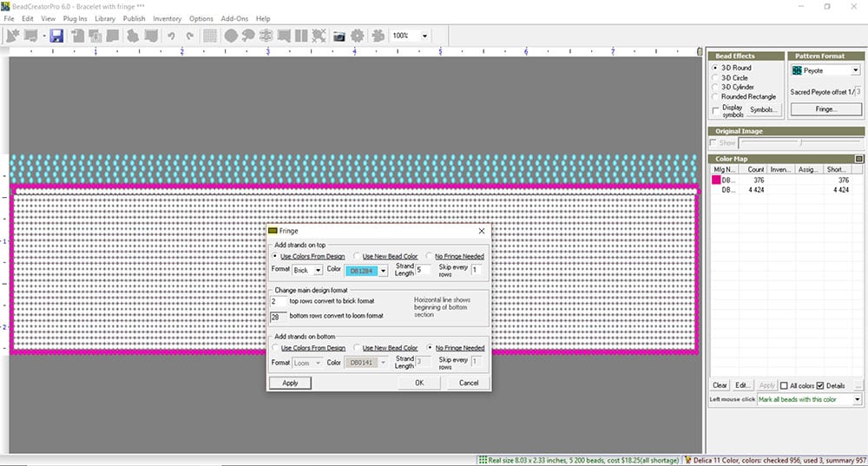Select top strands No Fringe Needed

pyautogui.click(x=429, y=256)
